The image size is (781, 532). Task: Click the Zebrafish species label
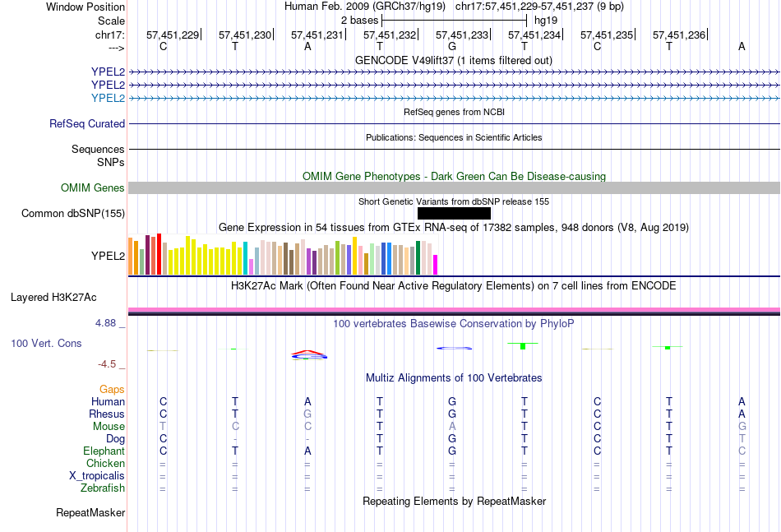103,488
